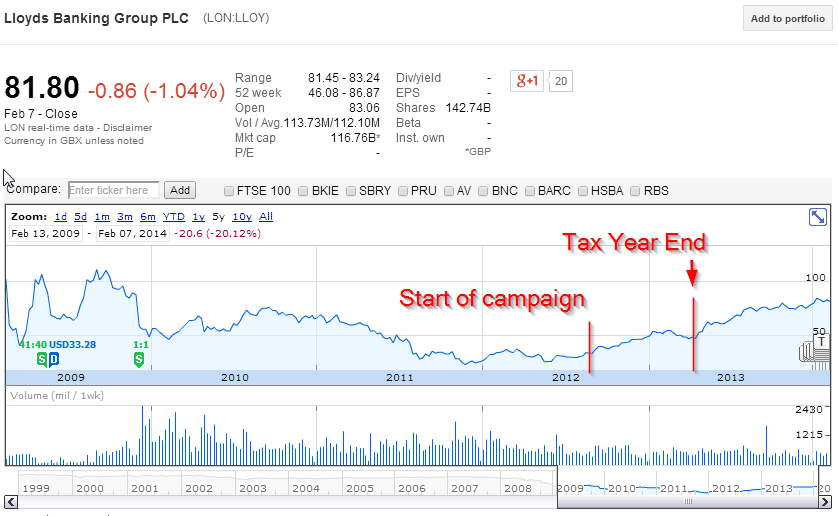This screenshot has width=838, height=516.
Task: Click the Google +1 button
Action: [x=527, y=81]
